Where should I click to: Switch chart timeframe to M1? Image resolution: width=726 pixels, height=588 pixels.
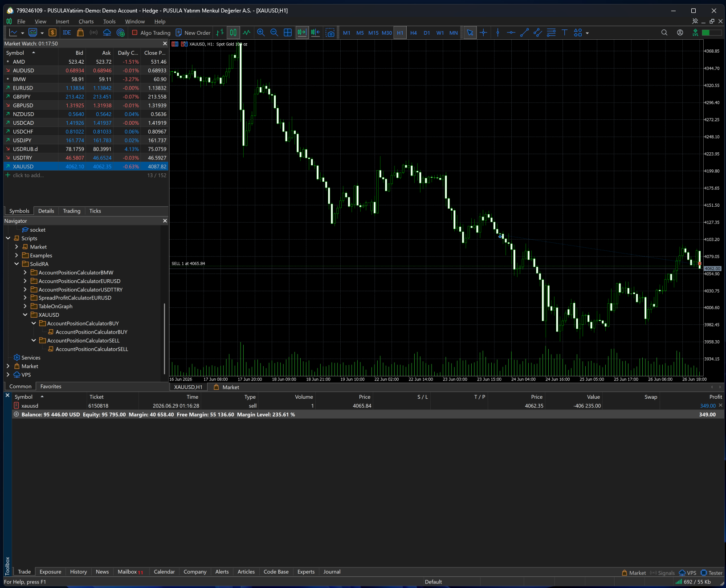point(347,33)
